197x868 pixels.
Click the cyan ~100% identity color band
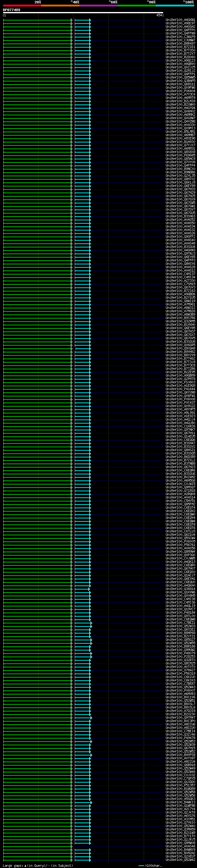(x=175, y=6)
